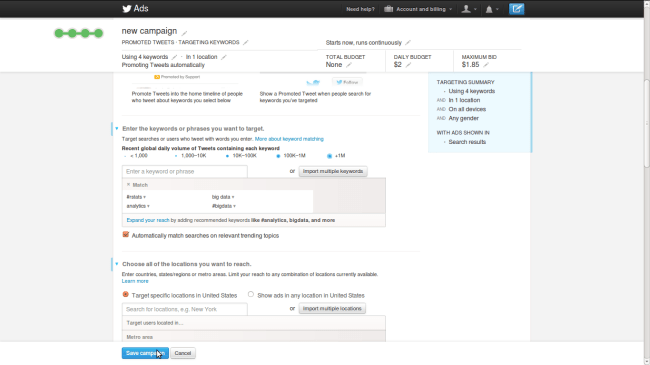Open Account and billing dropdown
Viewport: 650px width, 365px height.
pos(418,9)
